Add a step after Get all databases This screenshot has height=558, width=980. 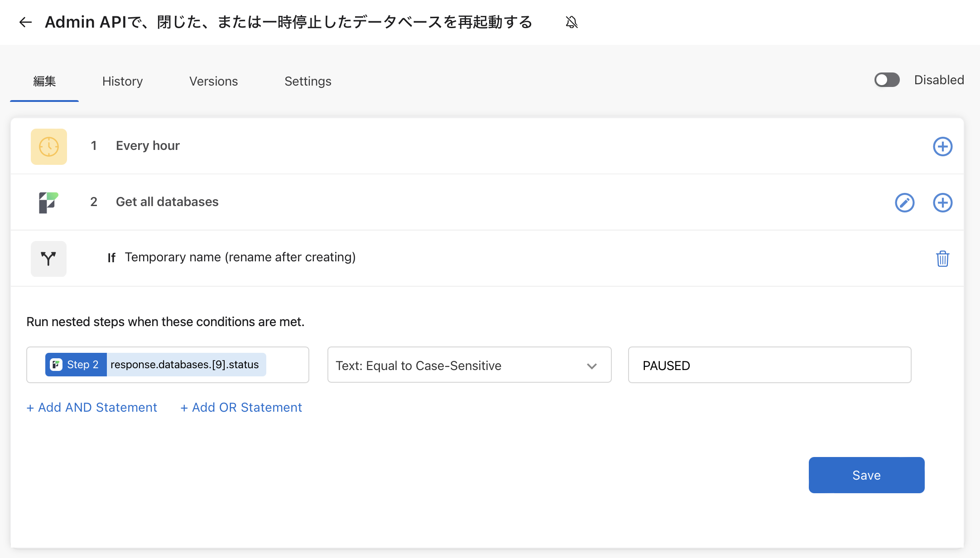coord(942,202)
